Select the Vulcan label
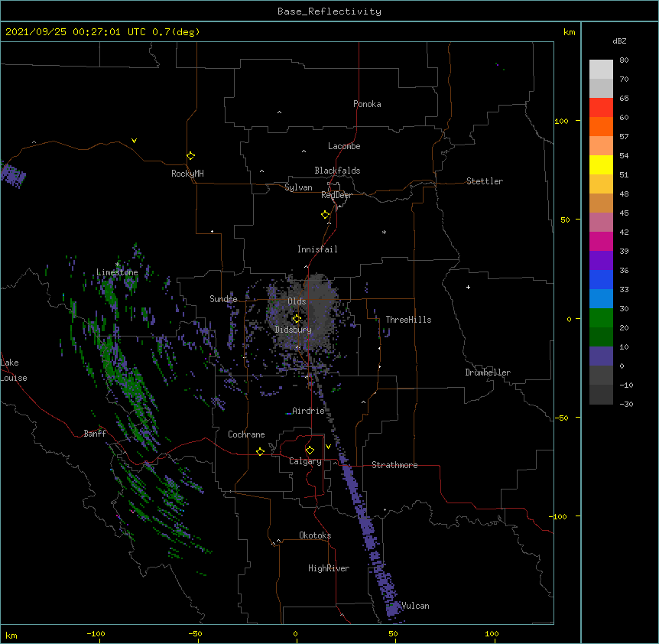This screenshot has width=659, height=644. click(415, 606)
